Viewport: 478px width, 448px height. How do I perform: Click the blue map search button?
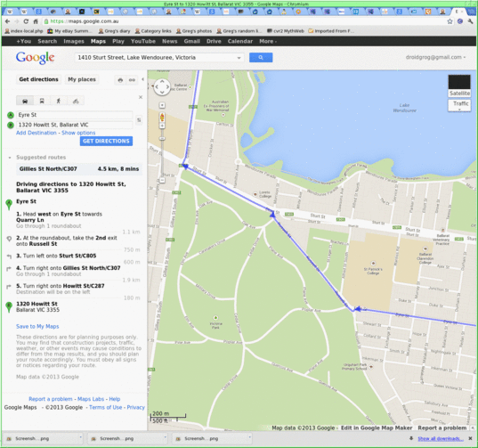[x=261, y=57]
